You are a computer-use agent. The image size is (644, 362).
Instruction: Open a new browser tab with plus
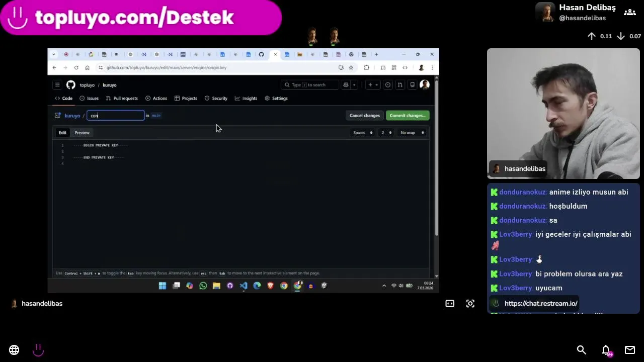pos(376,54)
